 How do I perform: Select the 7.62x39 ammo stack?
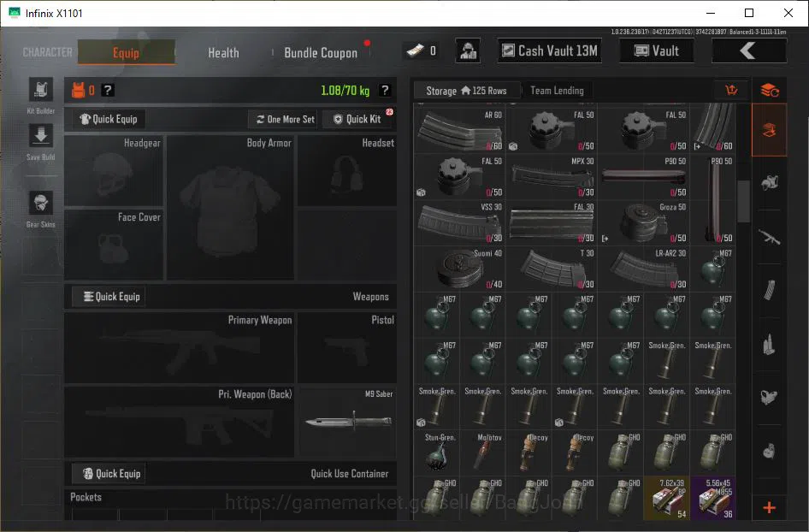point(666,499)
